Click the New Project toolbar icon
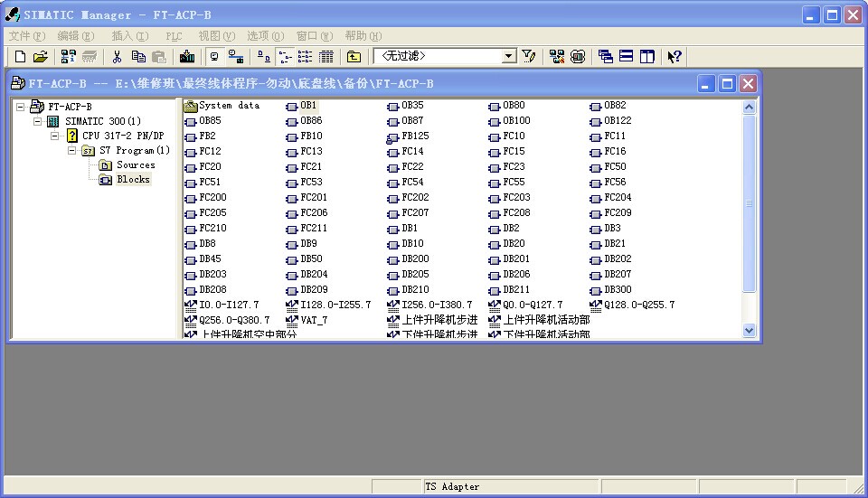Screen dimensions: 868x498 [x=20, y=56]
